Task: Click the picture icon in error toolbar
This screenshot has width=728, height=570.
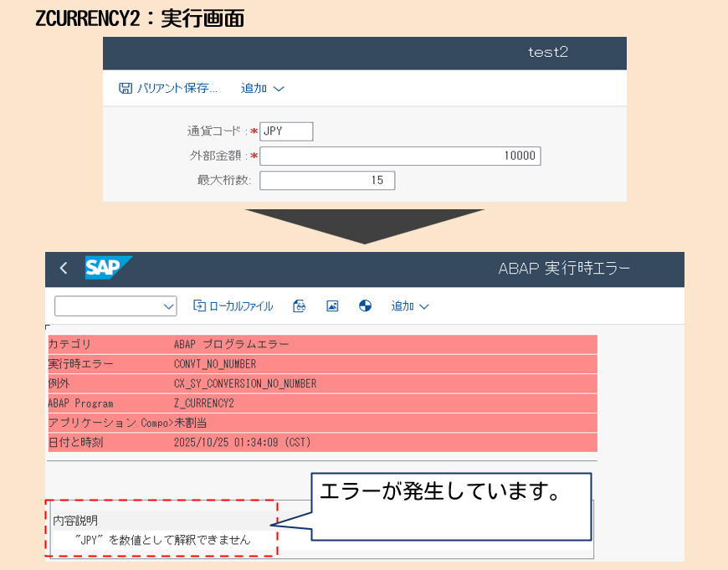Action: tap(332, 306)
